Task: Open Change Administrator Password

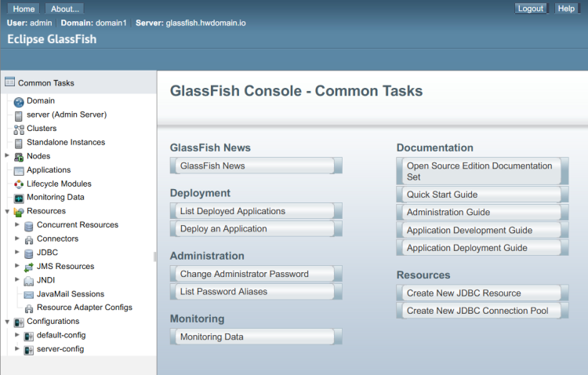Action: (x=256, y=274)
